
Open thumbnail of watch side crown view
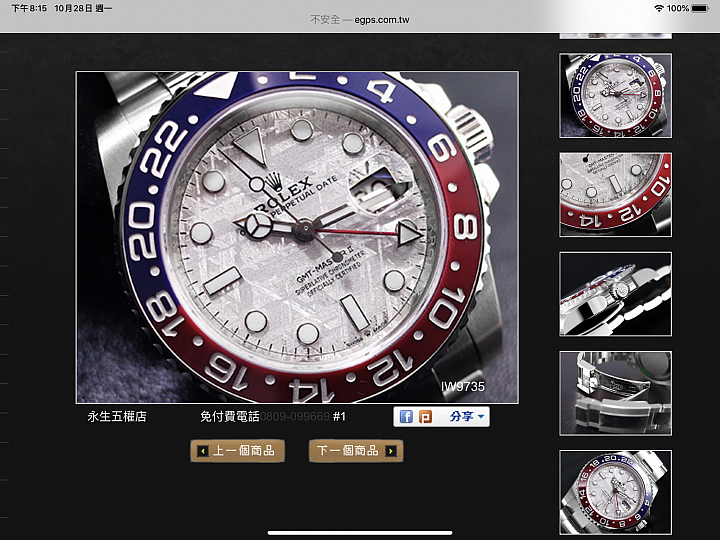tap(615, 294)
